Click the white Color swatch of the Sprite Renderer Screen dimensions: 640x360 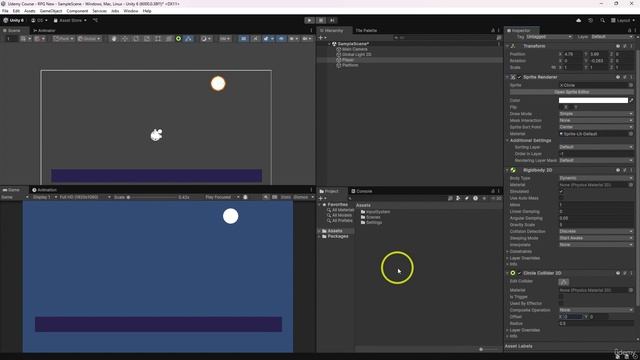pos(593,100)
